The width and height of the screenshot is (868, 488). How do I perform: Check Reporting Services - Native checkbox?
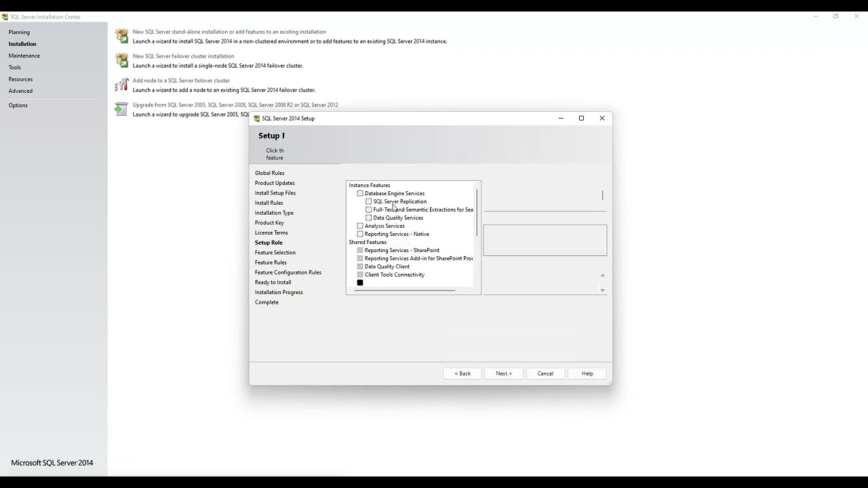(360, 234)
